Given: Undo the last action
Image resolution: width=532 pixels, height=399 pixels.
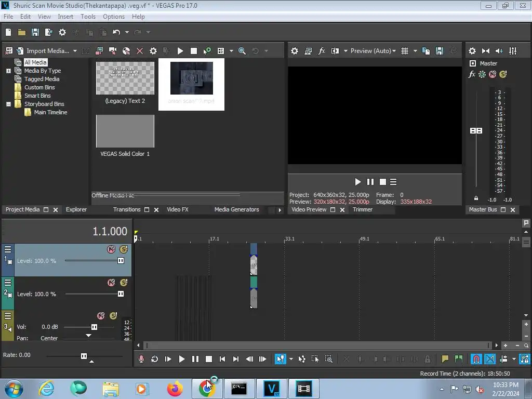Looking at the screenshot, I should point(116,32).
